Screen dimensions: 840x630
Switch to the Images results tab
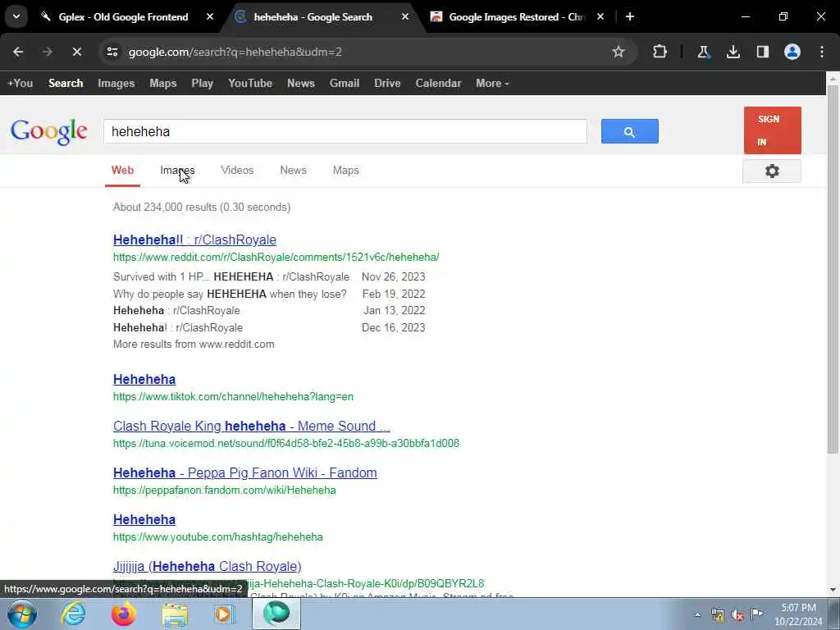click(177, 171)
